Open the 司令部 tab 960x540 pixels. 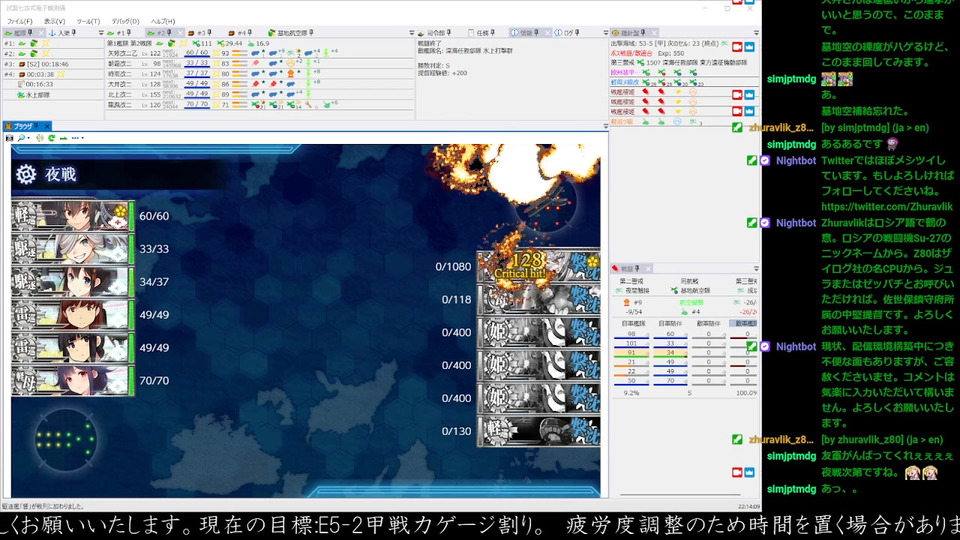(x=435, y=32)
